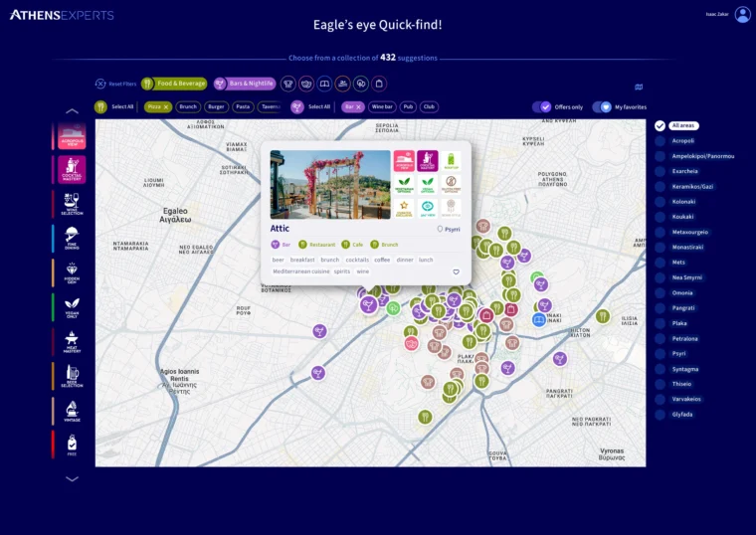Screen dimensions: 756x535
Task: Select the Meat Mastery grill icon
Action: coord(72,341)
